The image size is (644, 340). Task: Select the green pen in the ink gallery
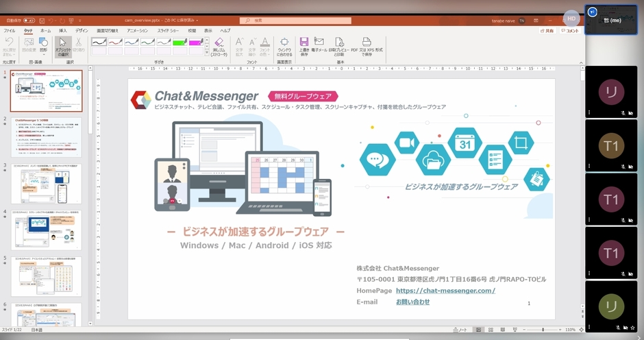(147, 42)
